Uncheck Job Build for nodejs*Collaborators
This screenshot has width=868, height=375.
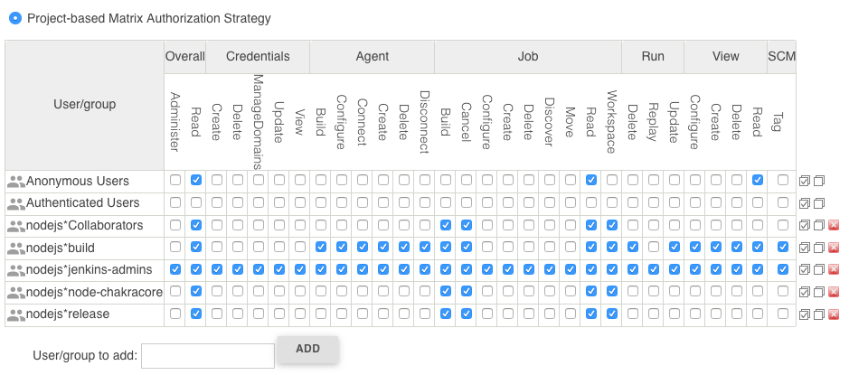(x=446, y=225)
